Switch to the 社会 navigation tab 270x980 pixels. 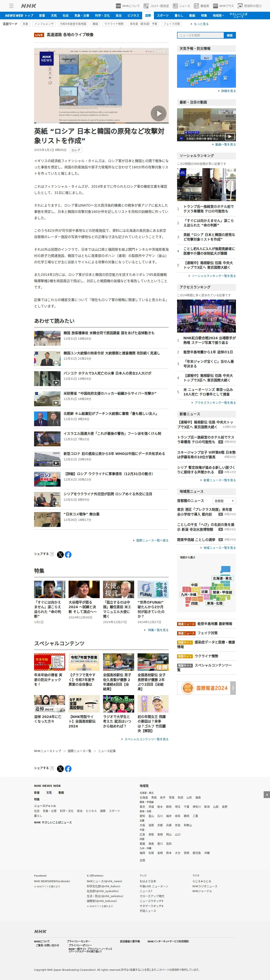tap(65, 16)
